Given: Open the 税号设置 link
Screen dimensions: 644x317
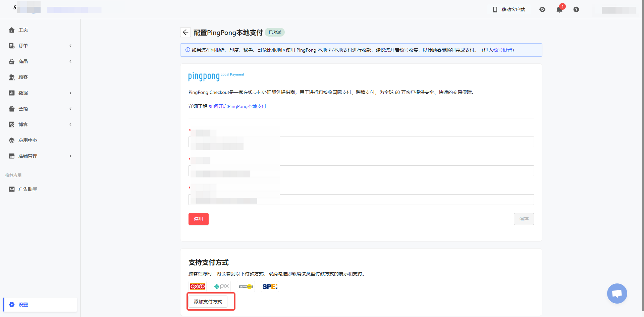Looking at the screenshot, I should 502,50.
